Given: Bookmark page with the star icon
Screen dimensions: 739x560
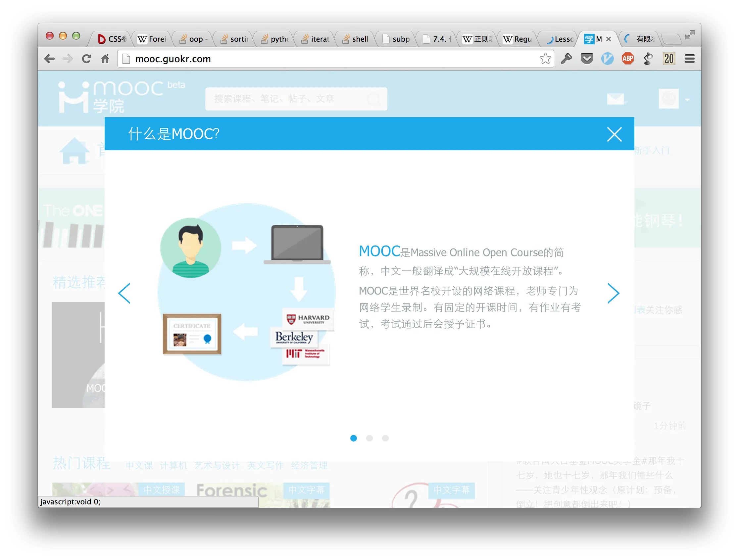Looking at the screenshot, I should 545,59.
